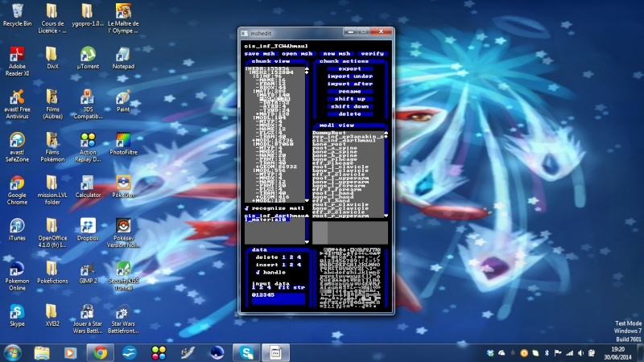Open the XVI32 folder on the desktop
644x362 pixels.
(52, 315)
